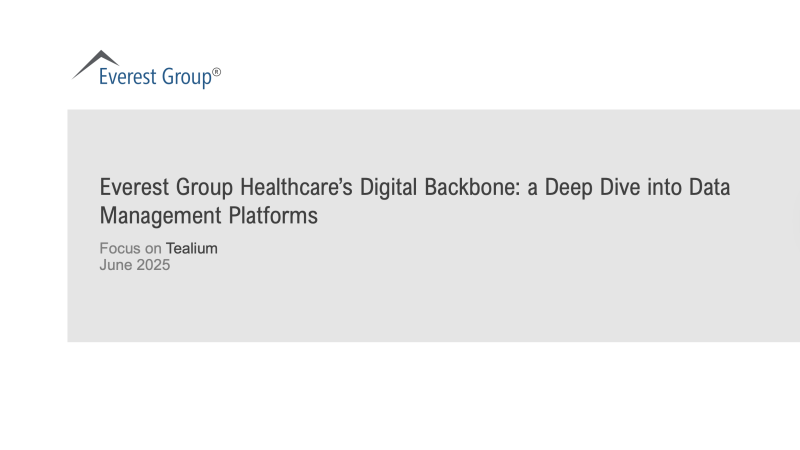Screen dimensions: 800x450
Task: Click the Everest Group mountain peak logo
Action: point(94,62)
